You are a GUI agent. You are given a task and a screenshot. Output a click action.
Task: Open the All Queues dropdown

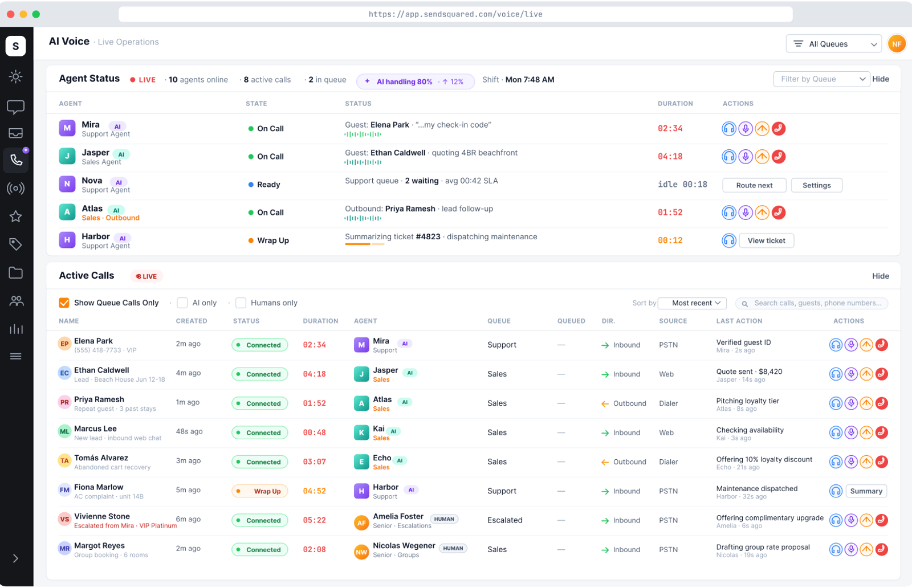coord(834,44)
